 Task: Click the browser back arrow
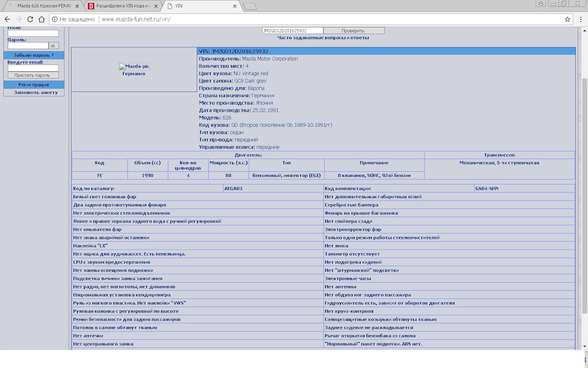(7, 19)
